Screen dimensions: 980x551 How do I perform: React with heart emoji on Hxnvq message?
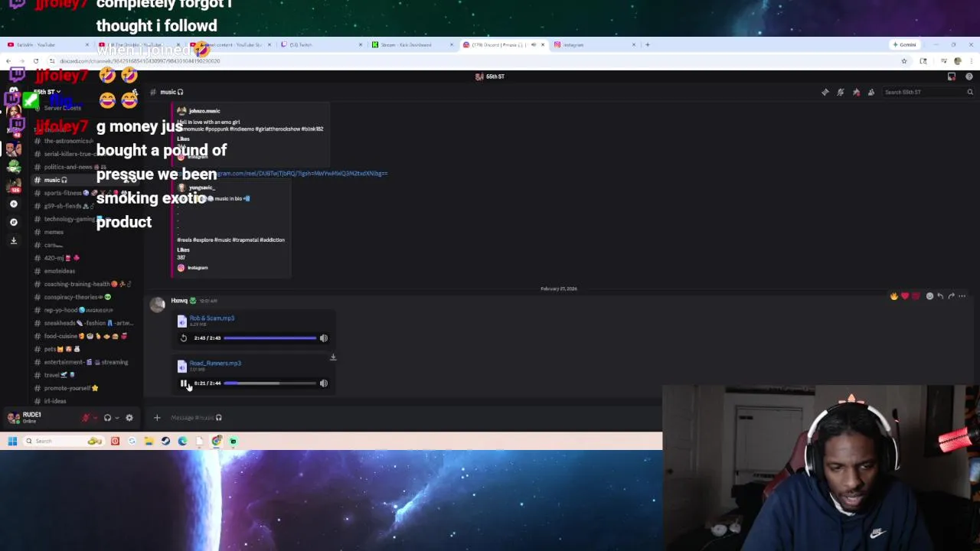pyautogui.click(x=905, y=296)
